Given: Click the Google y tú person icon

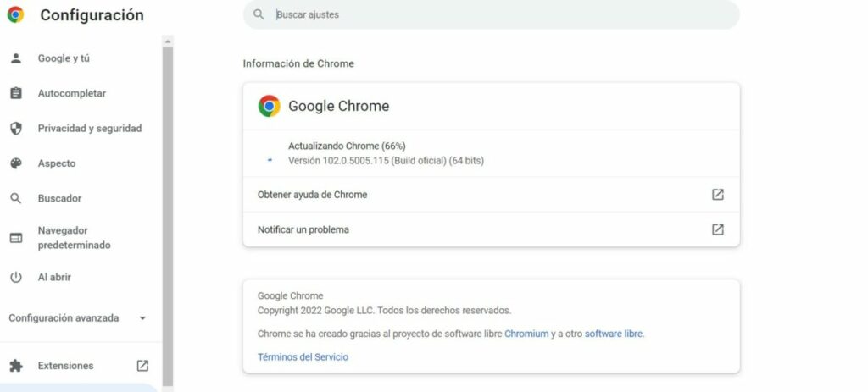Looking at the screenshot, I should [16, 58].
